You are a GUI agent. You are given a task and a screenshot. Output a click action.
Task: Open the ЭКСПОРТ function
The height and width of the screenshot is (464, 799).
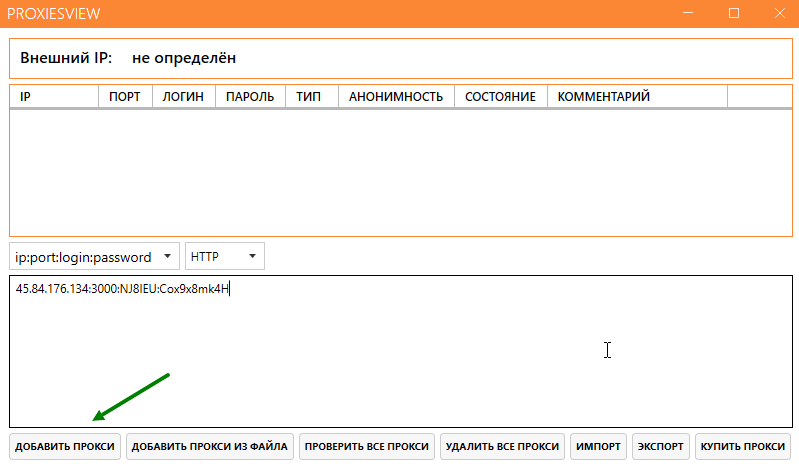coord(660,446)
